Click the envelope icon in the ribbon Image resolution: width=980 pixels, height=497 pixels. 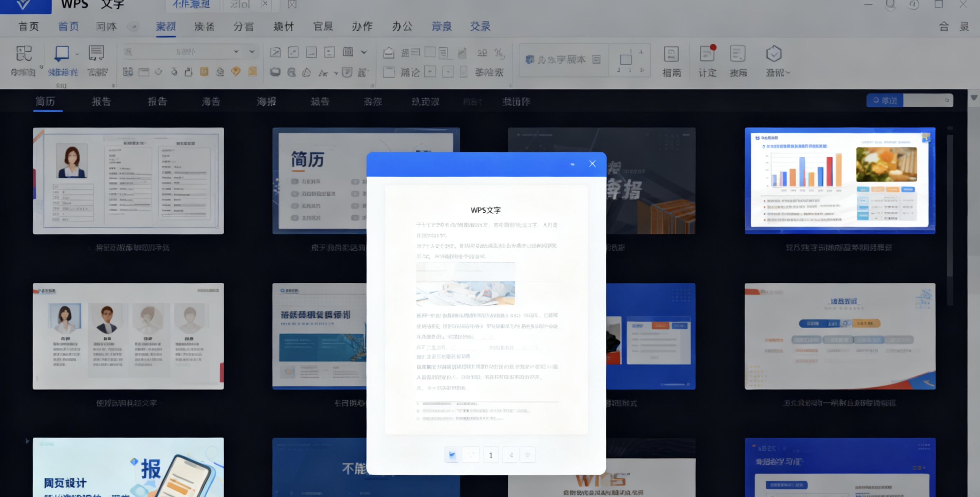(389, 53)
